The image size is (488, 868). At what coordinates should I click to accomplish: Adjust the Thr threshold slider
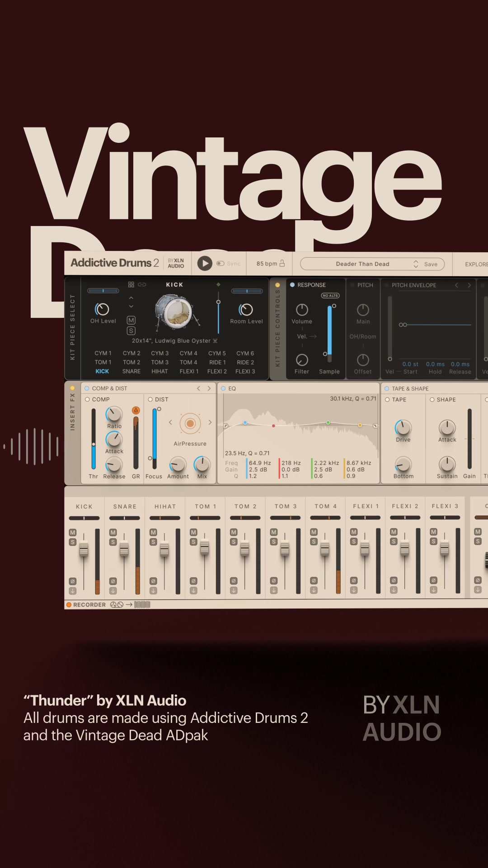tap(94, 439)
